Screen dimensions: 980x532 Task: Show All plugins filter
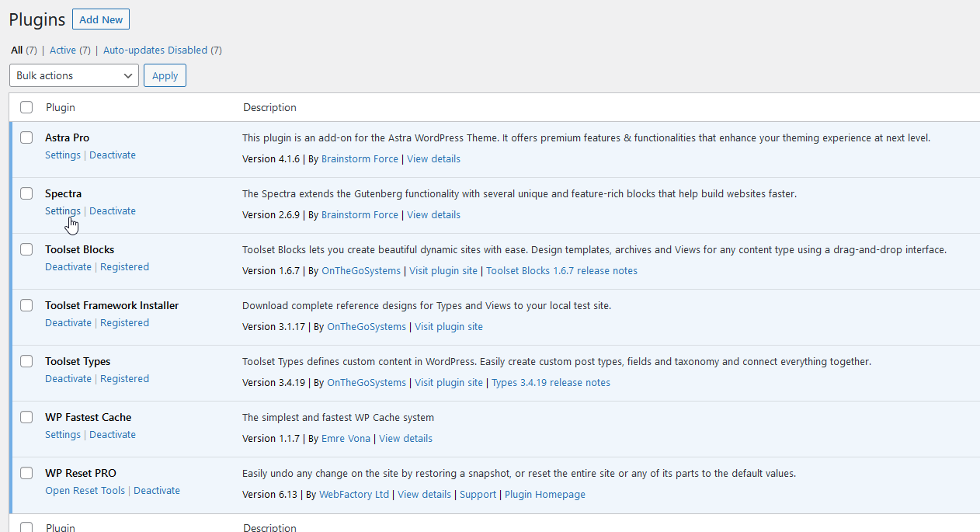(x=16, y=50)
